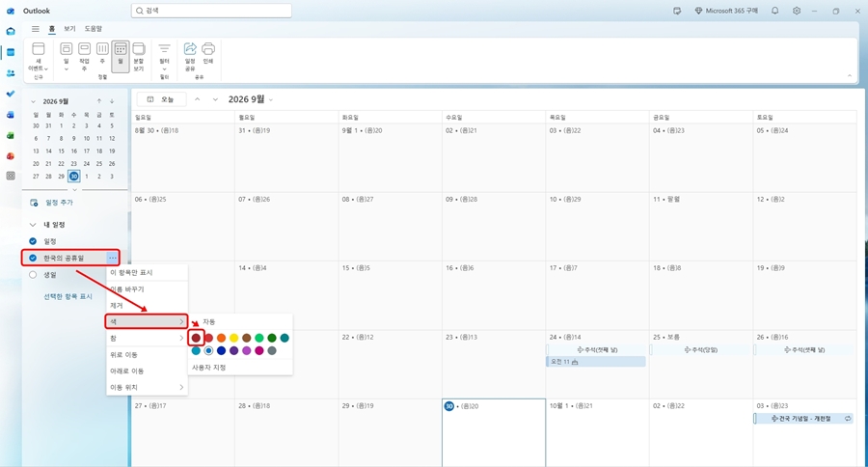Check the 생일 calendar checkbox
Viewport: 868px width, 467px height.
click(33, 275)
